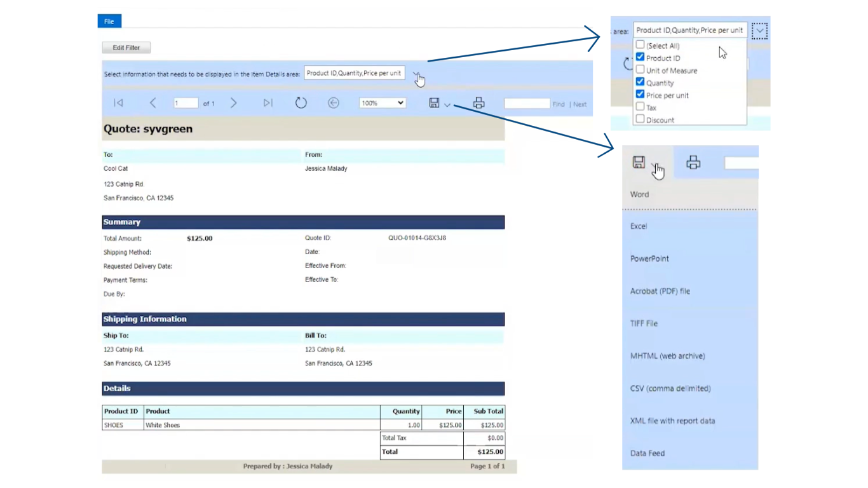Click the previous page arrow icon
The height and width of the screenshot is (488, 868).
click(x=153, y=102)
